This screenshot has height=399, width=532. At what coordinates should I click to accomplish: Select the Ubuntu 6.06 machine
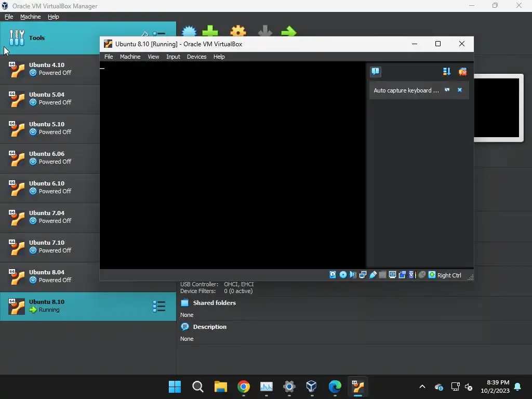coord(50,157)
